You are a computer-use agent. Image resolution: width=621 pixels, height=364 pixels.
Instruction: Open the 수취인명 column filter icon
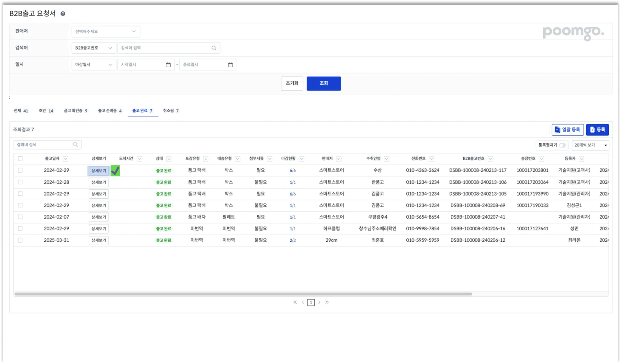tap(387, 159)
